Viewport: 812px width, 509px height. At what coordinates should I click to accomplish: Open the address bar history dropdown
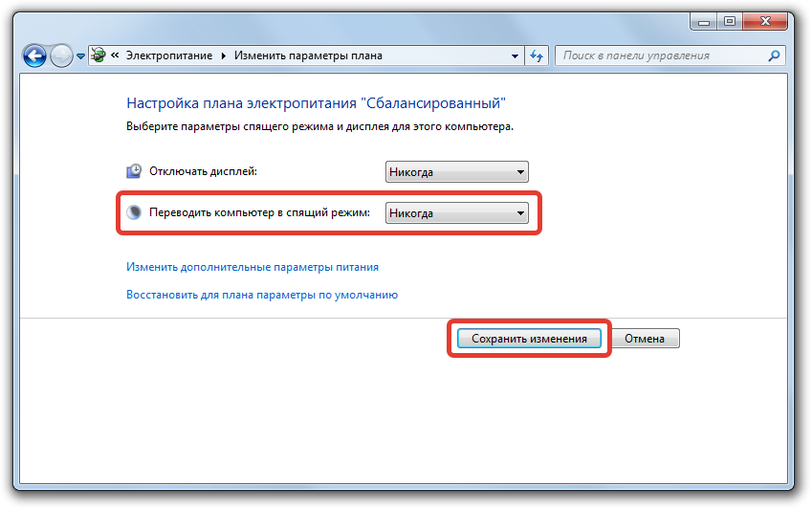point(515,55)
